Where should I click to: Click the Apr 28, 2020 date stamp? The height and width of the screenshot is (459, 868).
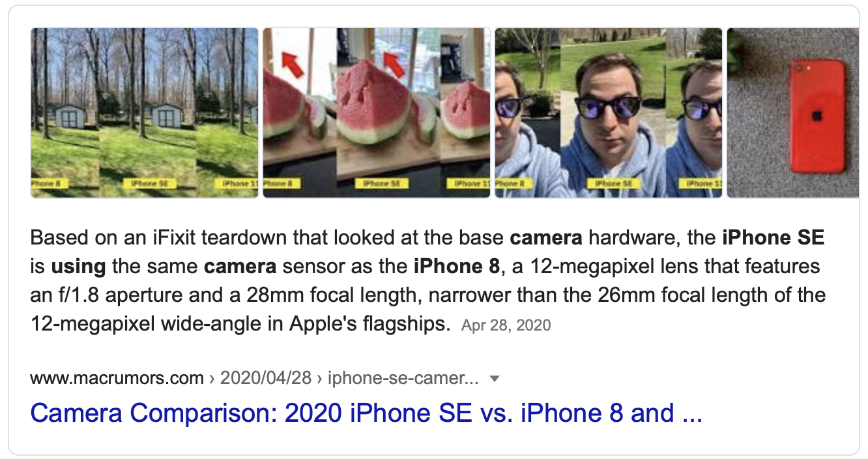[x=506, y=325]
